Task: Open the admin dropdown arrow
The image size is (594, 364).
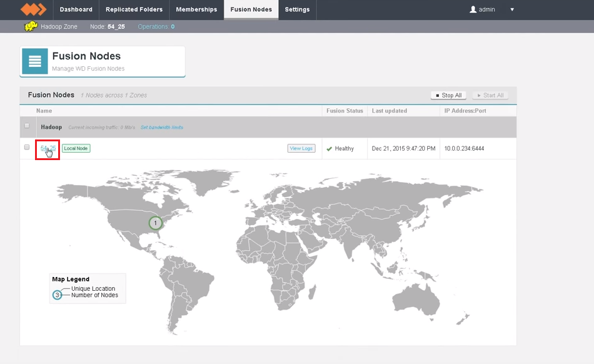Action: [x=512, y=9]
